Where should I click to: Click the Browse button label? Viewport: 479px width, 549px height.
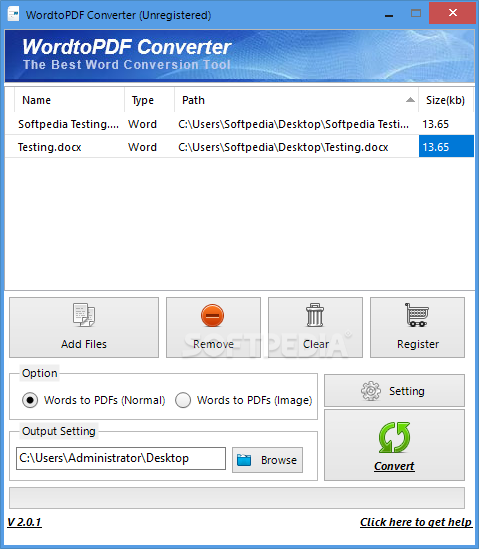tap(279, 460)
